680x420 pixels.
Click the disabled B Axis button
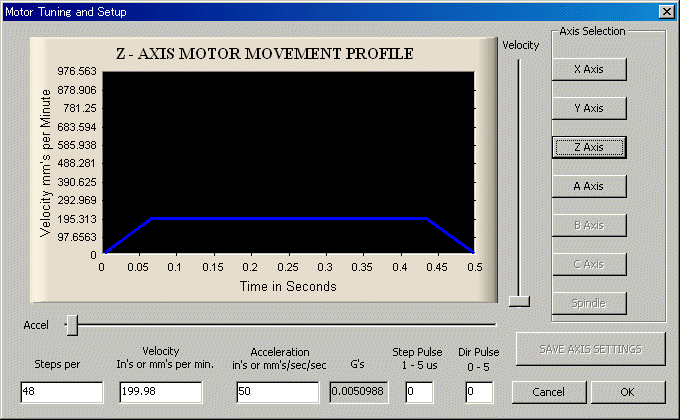[589, 226]
